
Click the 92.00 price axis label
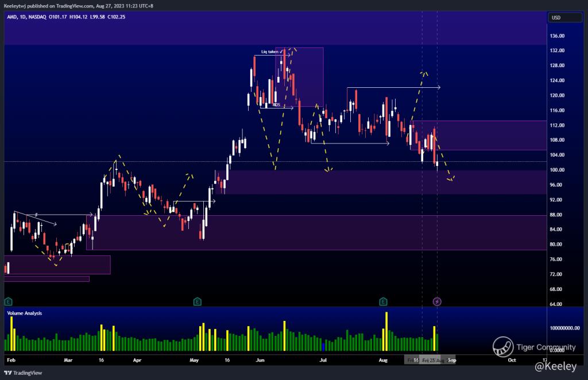pos(556,200)
